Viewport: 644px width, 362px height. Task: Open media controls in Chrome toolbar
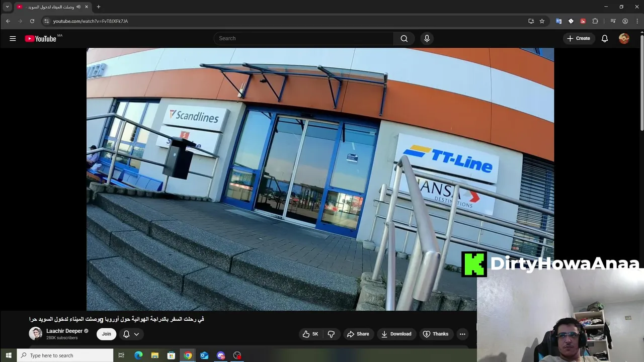click(613, 21)
